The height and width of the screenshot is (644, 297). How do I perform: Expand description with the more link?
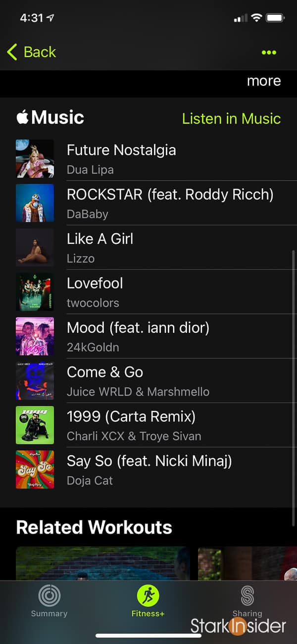pyautogui.click(x=263, y=81)
